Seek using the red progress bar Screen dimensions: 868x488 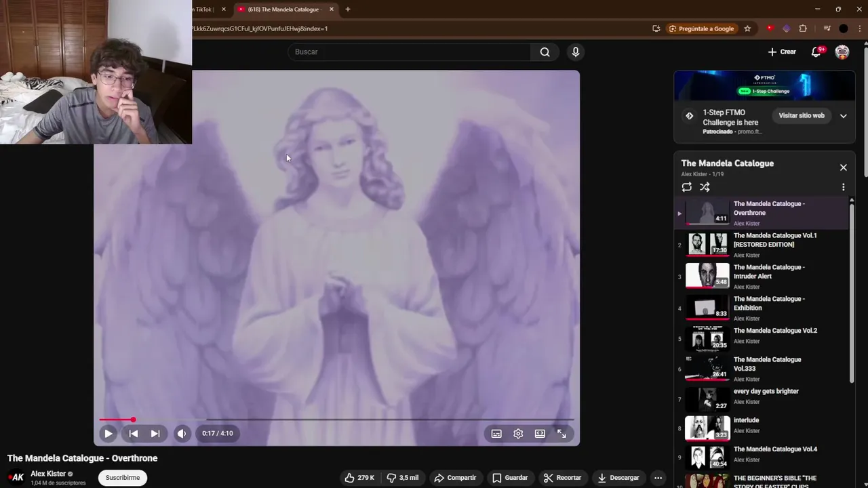point(337,420)
